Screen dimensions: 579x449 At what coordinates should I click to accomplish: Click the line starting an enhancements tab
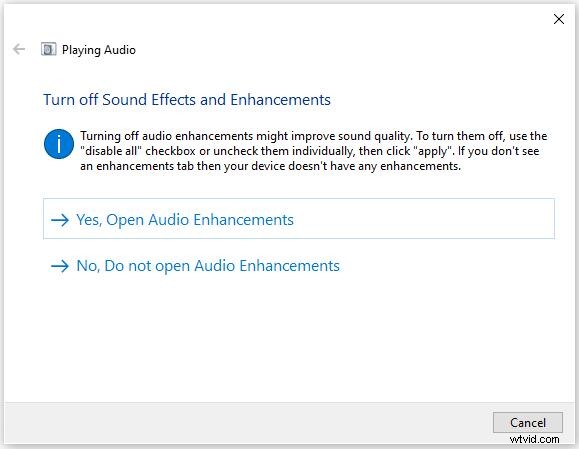click(x=270, y=166)
